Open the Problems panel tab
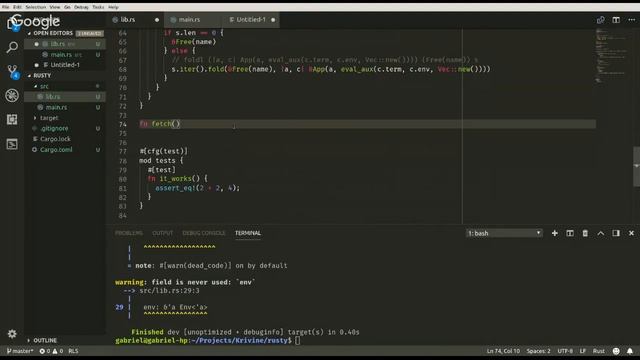 point(129,233)
